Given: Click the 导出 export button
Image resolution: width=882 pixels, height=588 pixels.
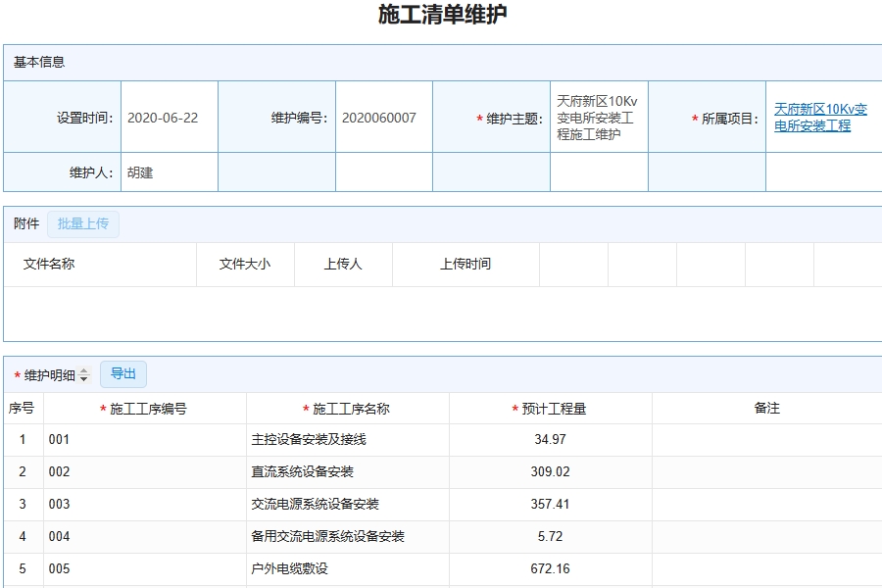Looking at the screenshot, I should [123, 373].
